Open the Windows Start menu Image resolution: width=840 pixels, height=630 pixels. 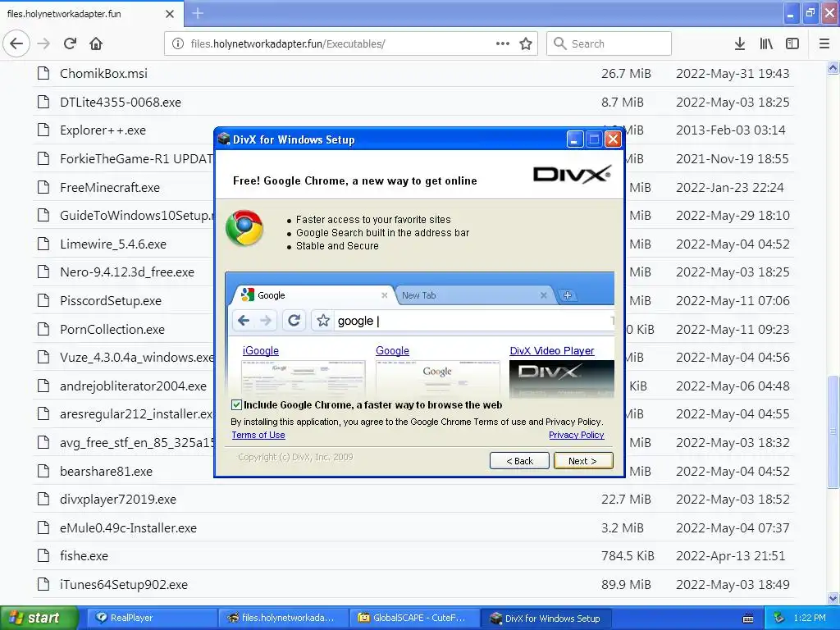(x=39, y=618)
